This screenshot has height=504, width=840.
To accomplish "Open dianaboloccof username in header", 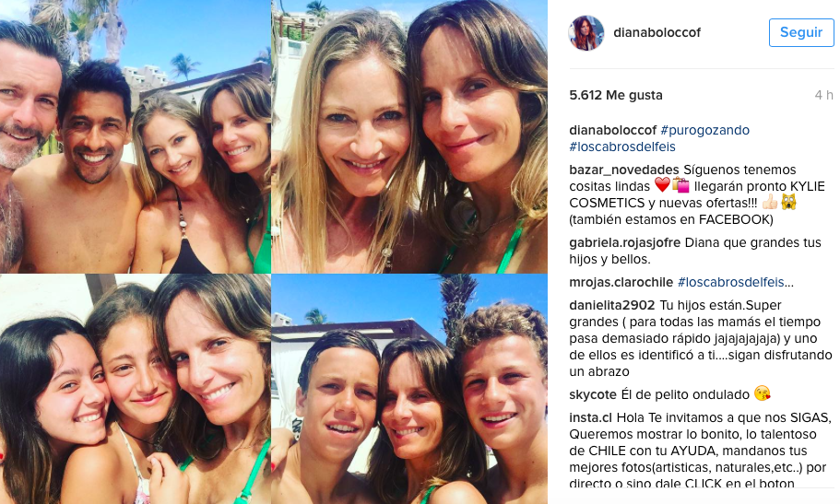I will pos(657,32).
